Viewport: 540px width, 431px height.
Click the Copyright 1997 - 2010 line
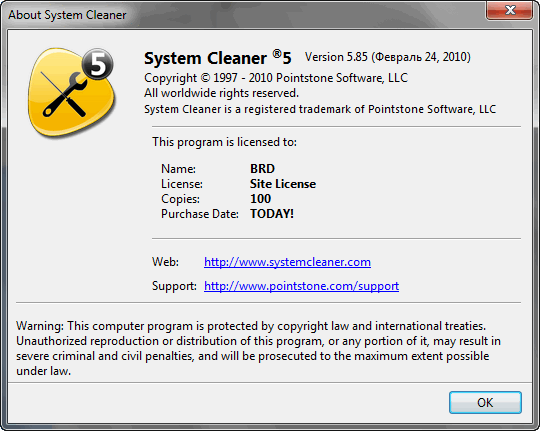click(276, 78)
